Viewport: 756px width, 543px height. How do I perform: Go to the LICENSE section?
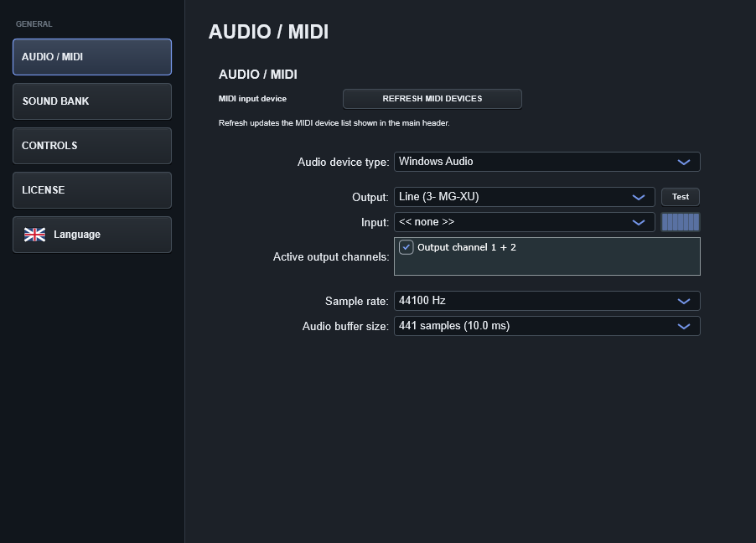pos(92,190)
